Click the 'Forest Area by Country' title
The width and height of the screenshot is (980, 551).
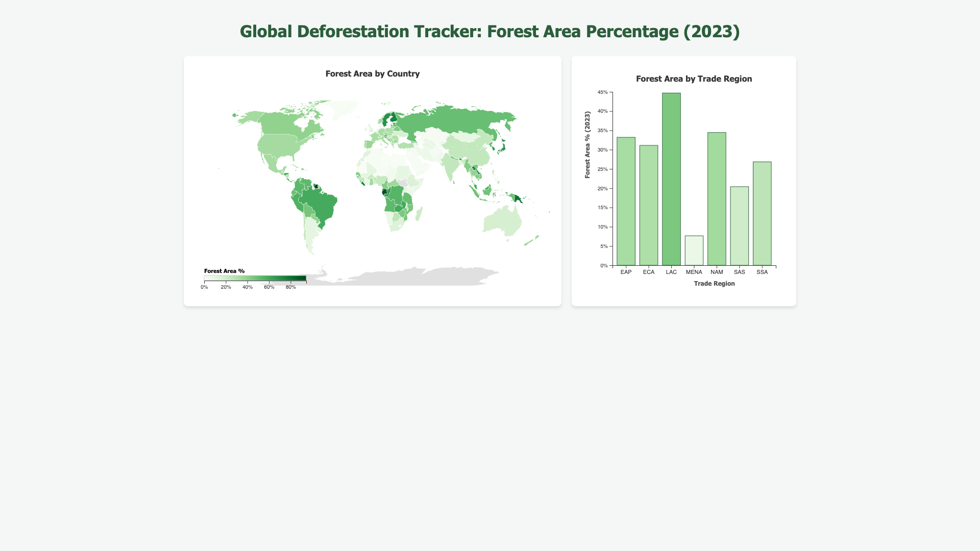(373, 73)
